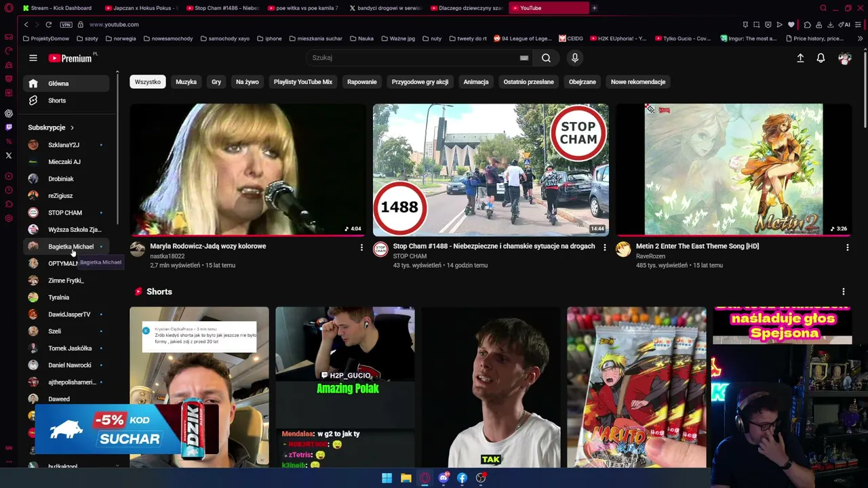
Task: Open options menu for Maryla Rodowicz video
Action: click(361, 247)
